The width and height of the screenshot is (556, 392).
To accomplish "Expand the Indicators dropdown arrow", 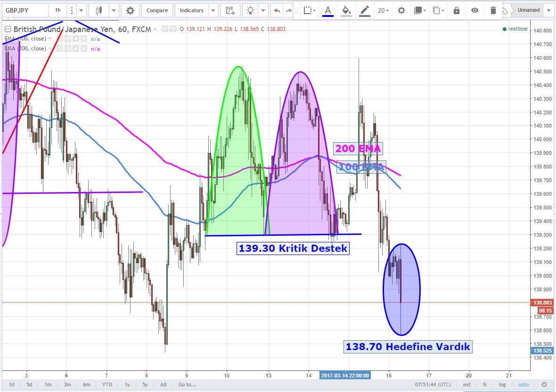I will click(213, 10).
